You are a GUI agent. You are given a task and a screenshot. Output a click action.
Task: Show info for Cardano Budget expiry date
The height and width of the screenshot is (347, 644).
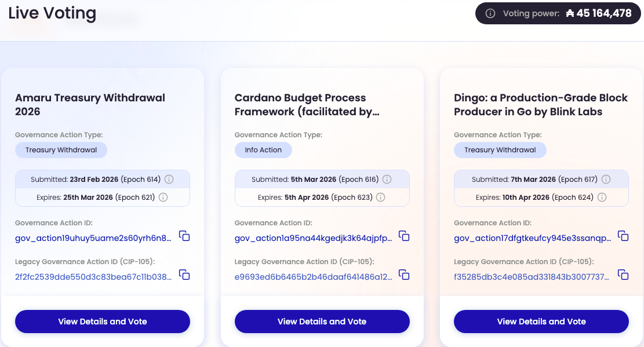click(x=381, y=198)
